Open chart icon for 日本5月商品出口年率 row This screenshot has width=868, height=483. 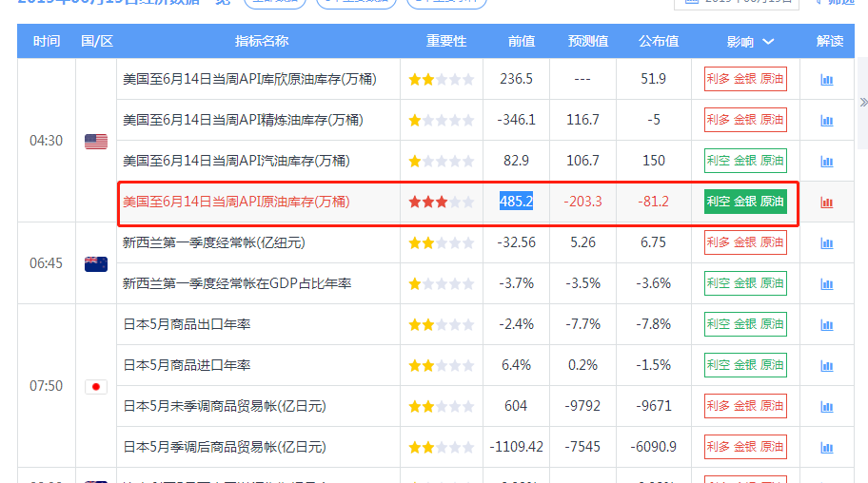coord(826,325)
